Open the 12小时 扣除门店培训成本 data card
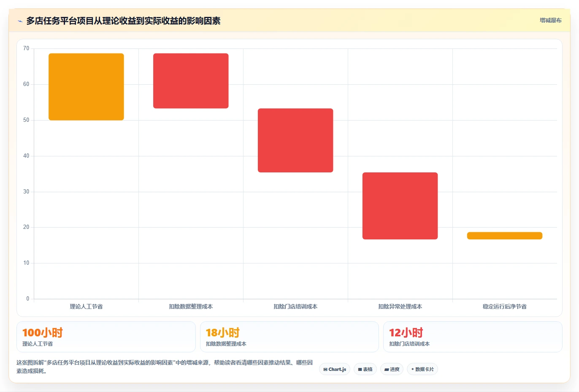This screenshot has height=392, width=579. pos(473,337)
